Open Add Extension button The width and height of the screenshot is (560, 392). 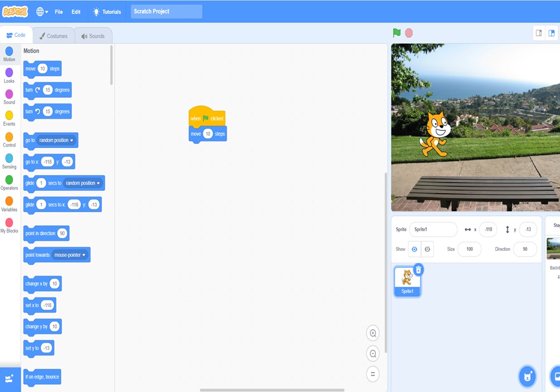(10, 379)
